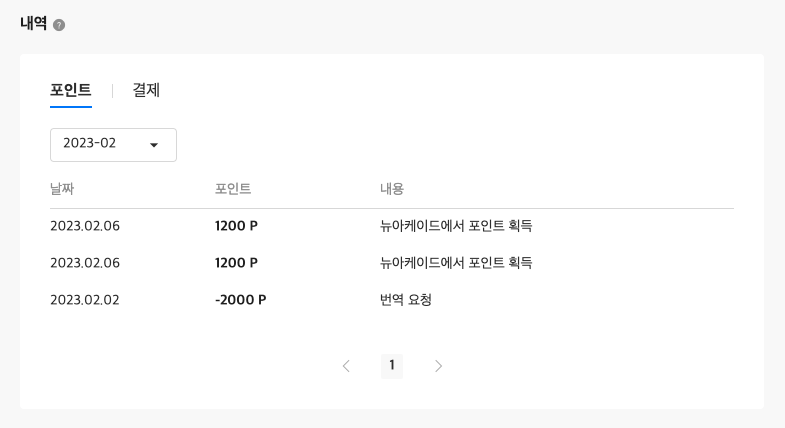
Task: Click the 내용 column header
Action: click(391, 189)
